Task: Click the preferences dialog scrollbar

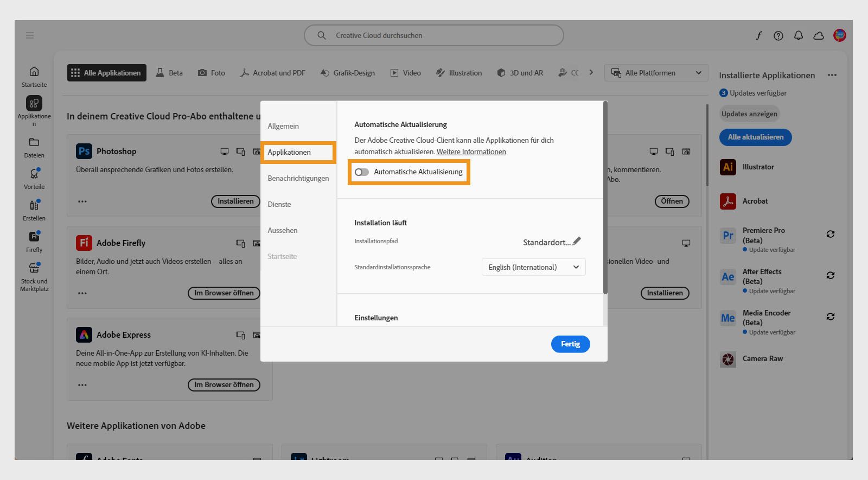Action: [605, 198]
